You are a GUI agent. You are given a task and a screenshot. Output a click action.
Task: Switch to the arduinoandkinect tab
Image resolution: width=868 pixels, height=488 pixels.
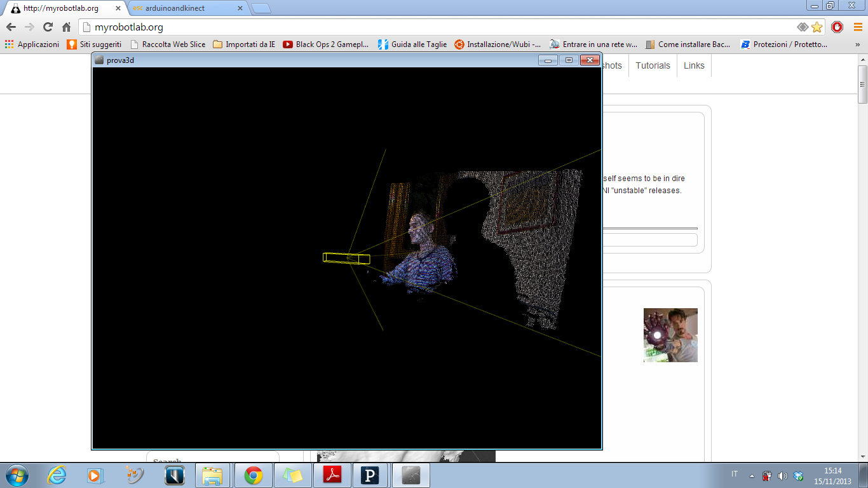(x=187, y=8)
